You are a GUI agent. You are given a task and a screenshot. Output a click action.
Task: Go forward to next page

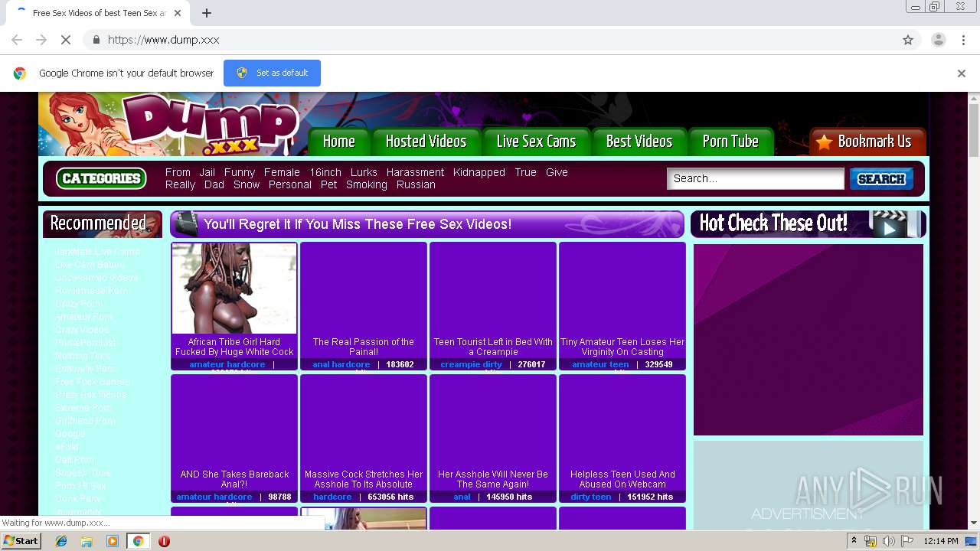41,40
